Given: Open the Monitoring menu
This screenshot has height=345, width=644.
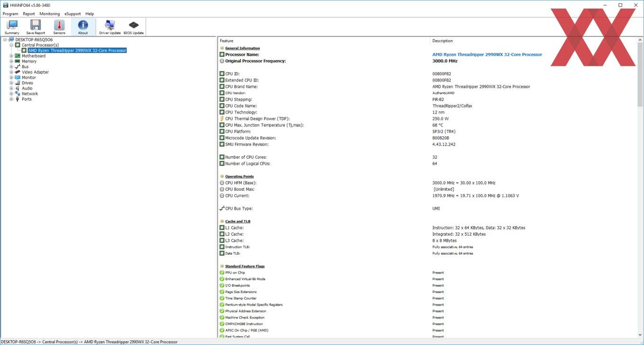Looking at the screenshot, I should (50, 14).
